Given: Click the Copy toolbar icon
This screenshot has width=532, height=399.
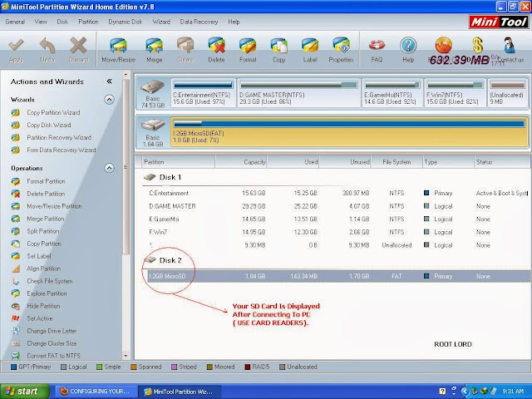Looking at the screenshot, I should 279,46.
